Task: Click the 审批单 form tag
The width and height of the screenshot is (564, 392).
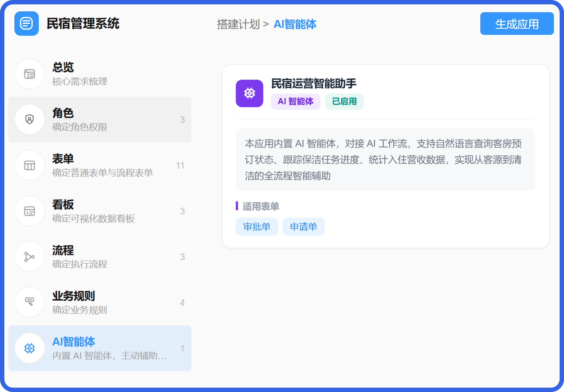Action: (x=257, y=226)
